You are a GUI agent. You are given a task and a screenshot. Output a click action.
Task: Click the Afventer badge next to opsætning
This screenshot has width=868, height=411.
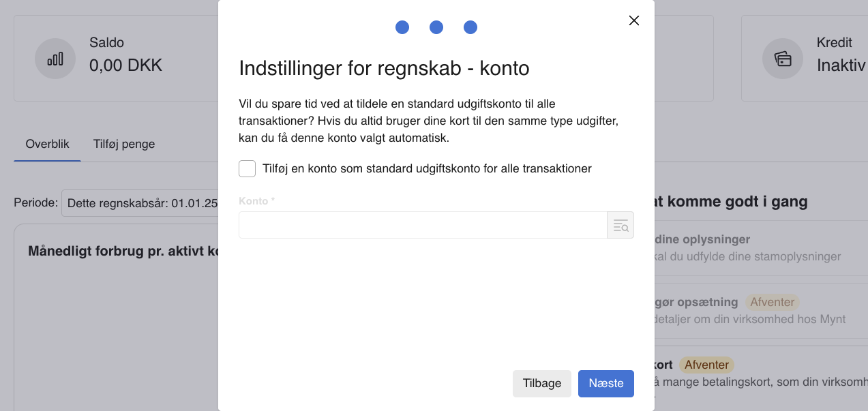coord(772,302)
